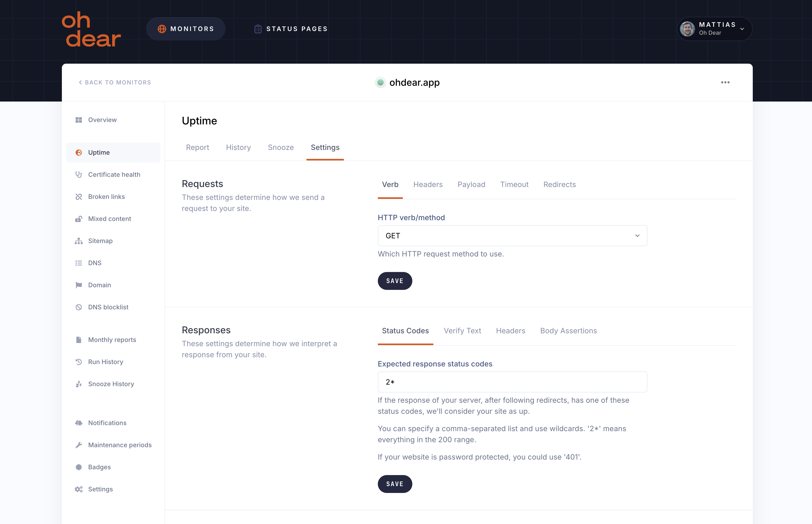Save the expected status codes

pos(395,484)
